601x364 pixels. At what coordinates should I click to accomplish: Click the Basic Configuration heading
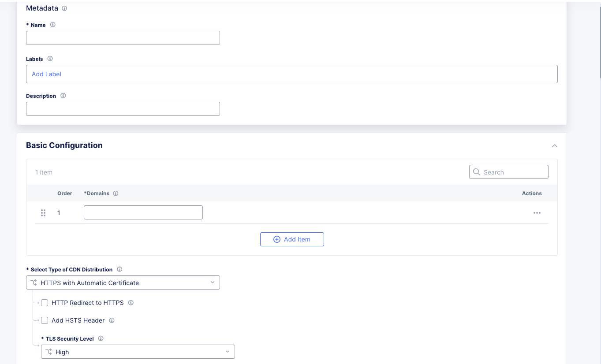(64, 145)
